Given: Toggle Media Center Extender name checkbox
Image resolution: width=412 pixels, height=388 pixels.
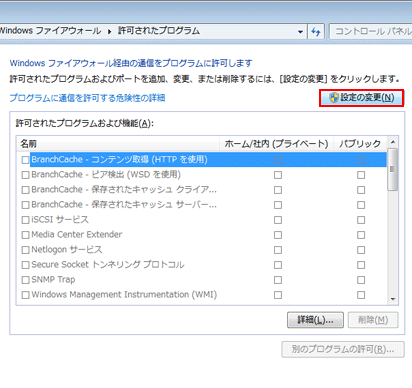Looking at the screenshot, I should [x=25, y=235].
